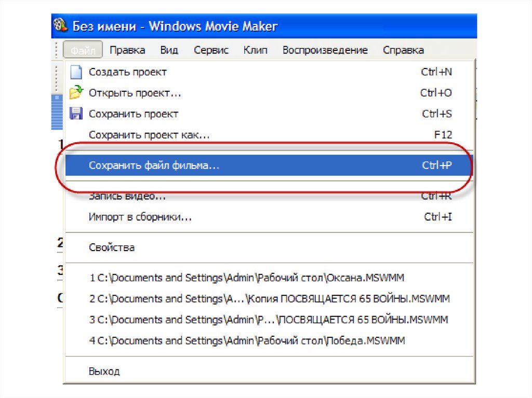The height and width of the screenshot is (398, 532).
Task: Open the Вид menu
Action: [169, 50]
